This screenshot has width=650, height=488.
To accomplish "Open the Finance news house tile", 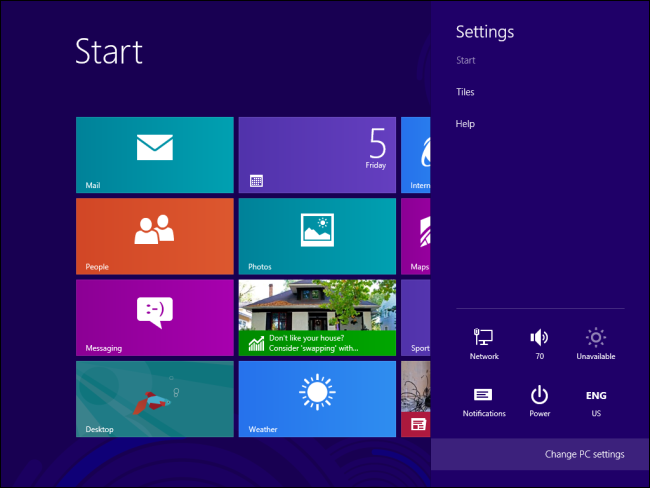I will [317, 317].
